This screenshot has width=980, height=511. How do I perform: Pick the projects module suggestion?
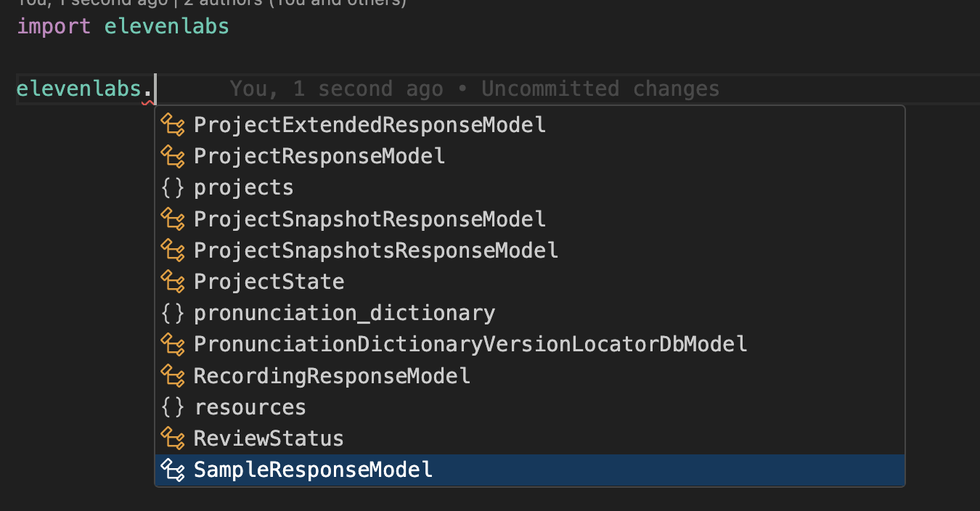point(244,187)
